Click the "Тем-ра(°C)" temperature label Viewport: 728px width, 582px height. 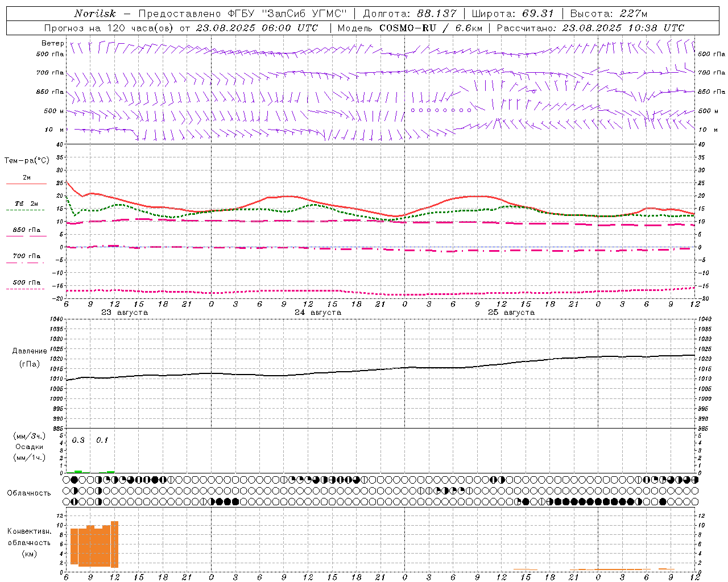click(27, 160)
